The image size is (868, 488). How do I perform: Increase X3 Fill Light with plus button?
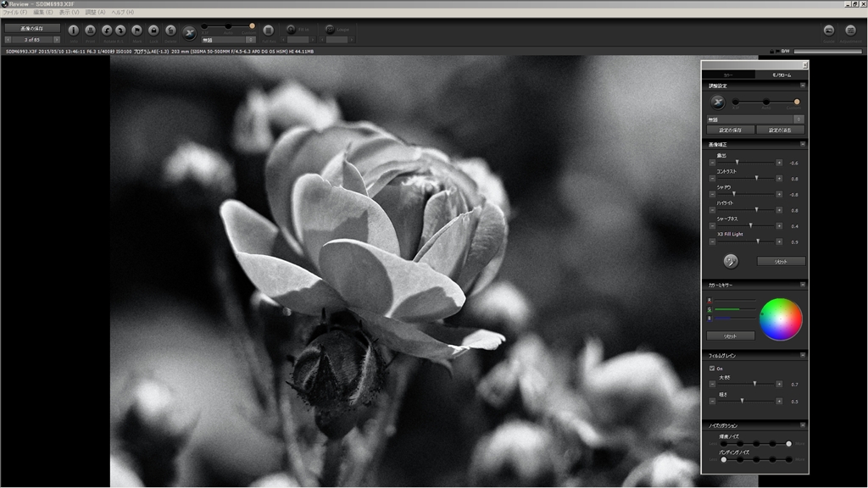click(x=779, y=241)
